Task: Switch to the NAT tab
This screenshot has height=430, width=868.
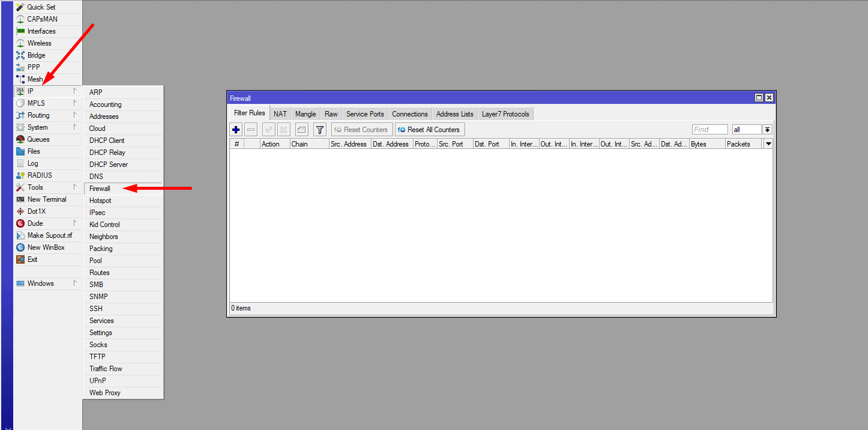Action: coord(280,114)
